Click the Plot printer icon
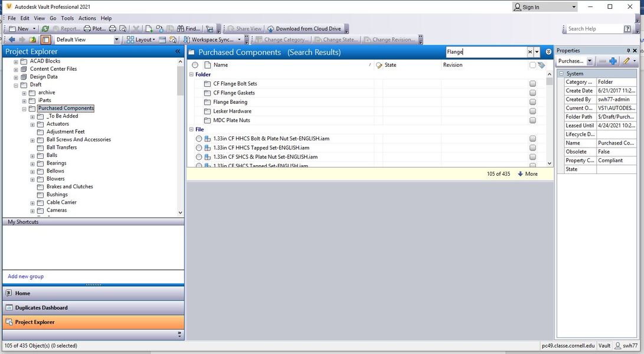 coord(87,29)
